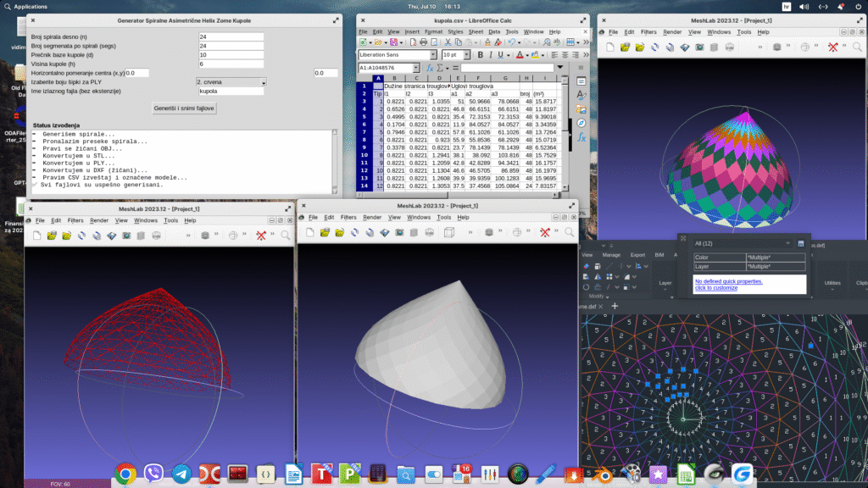Viewport: 868px width, 488px height.
Task: Expand the Modify panel in the CAD ribbon
Action: click(x=598, y=297)
